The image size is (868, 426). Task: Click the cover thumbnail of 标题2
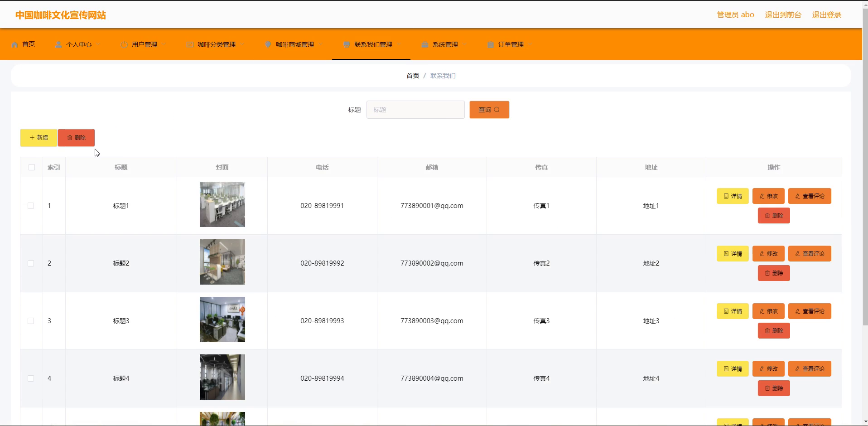222,262
